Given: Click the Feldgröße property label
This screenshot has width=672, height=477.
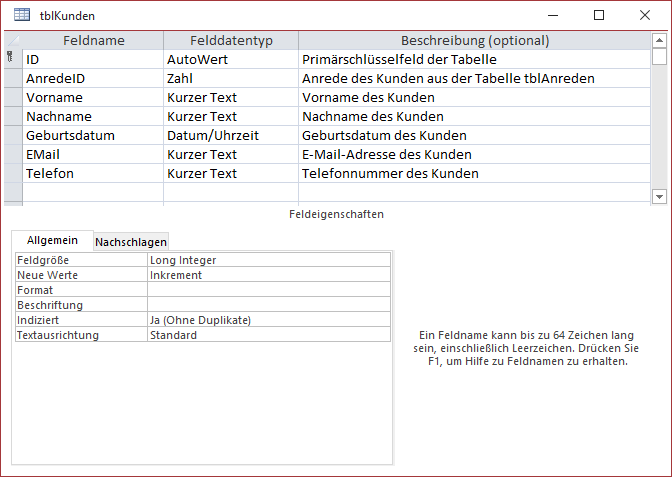Looking at the screenshot, I should coord(81,260).
